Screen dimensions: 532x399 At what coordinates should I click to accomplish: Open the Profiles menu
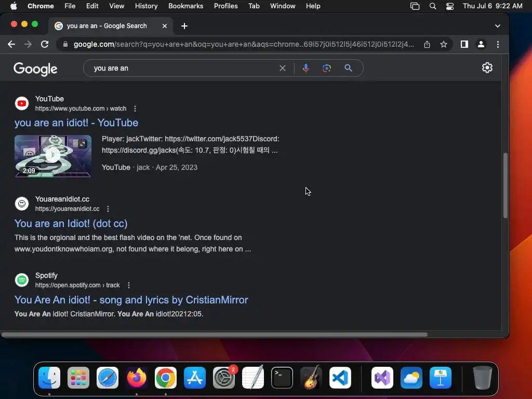[225, 6]
